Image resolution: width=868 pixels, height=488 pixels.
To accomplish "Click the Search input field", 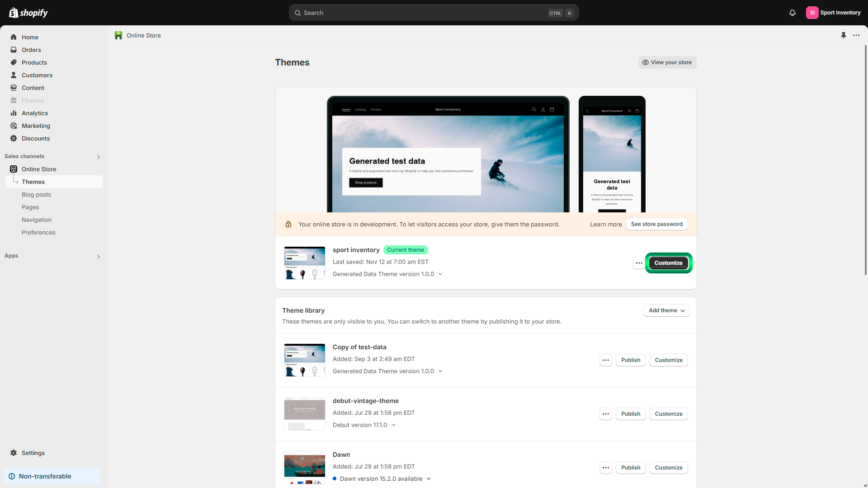I will coord(423,13).
